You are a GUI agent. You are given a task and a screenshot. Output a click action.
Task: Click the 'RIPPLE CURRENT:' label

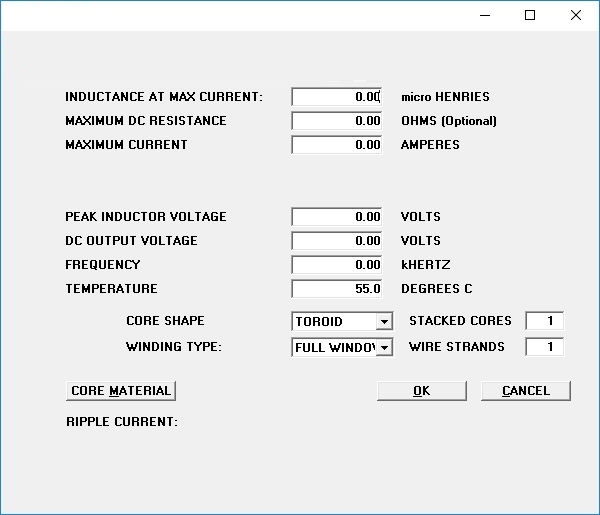point(122,422)
